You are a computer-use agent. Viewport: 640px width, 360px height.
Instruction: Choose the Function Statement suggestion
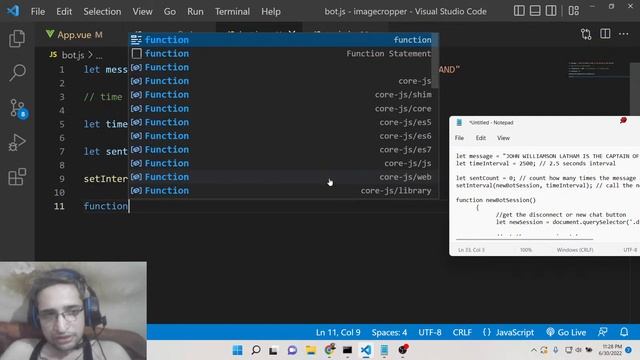pos(281,53)
